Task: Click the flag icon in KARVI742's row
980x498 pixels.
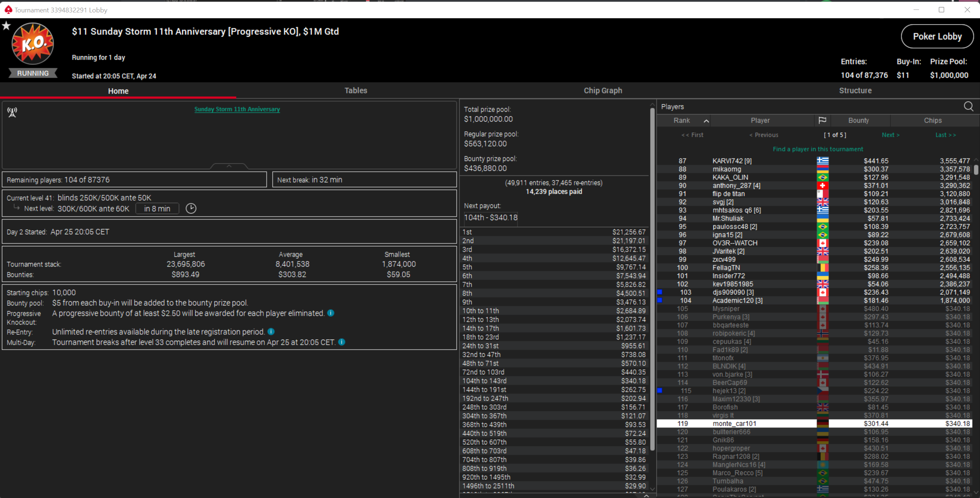Action: click(x=823, y=161)
